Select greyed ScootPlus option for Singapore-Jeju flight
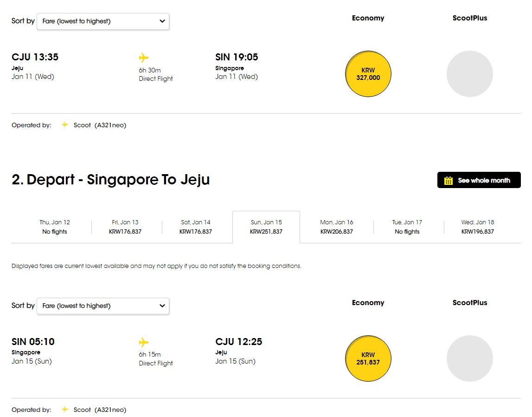 pos(469,358)
